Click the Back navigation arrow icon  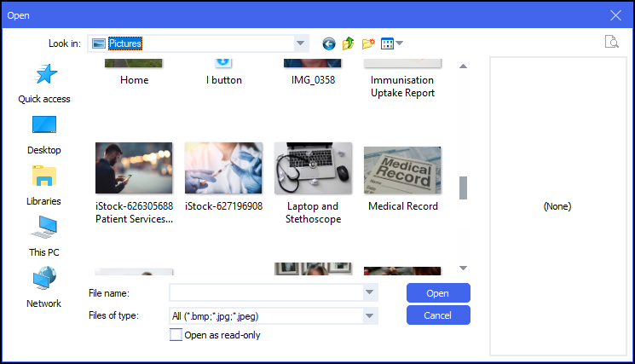[x=329, y=43]
